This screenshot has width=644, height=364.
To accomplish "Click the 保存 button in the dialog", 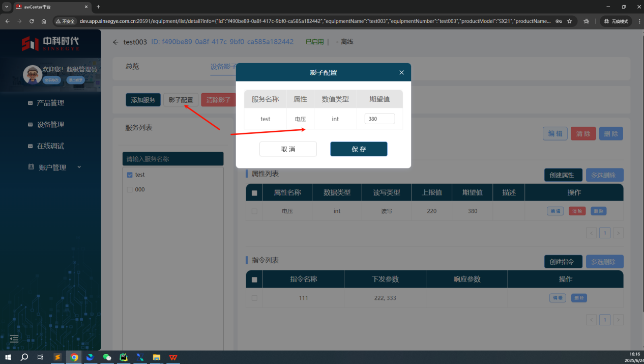I will pos(359,149).
